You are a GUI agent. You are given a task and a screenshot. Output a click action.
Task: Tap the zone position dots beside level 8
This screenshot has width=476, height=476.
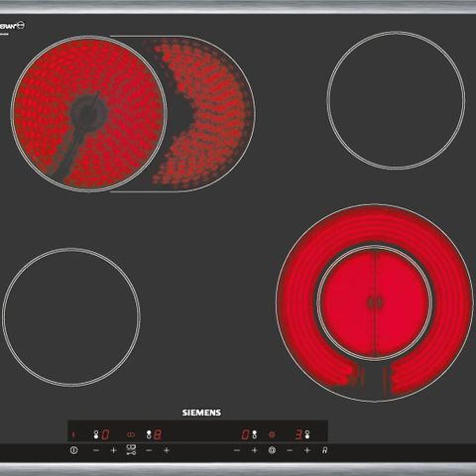(149, 434)
